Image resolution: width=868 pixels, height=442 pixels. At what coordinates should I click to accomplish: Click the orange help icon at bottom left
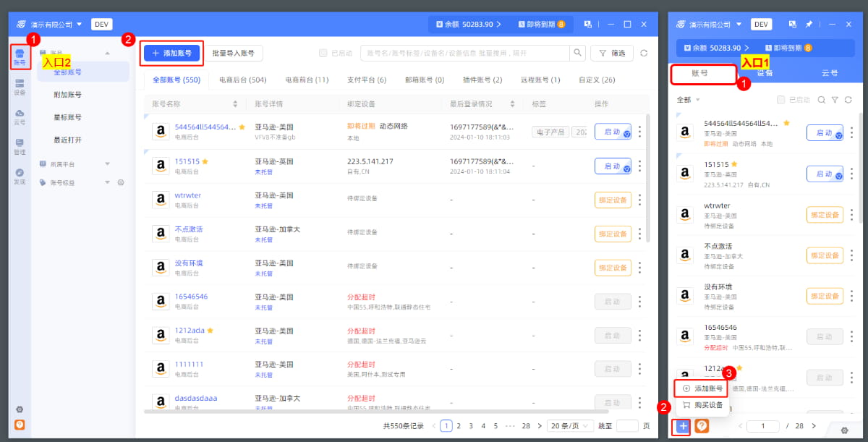coord(19,425)
